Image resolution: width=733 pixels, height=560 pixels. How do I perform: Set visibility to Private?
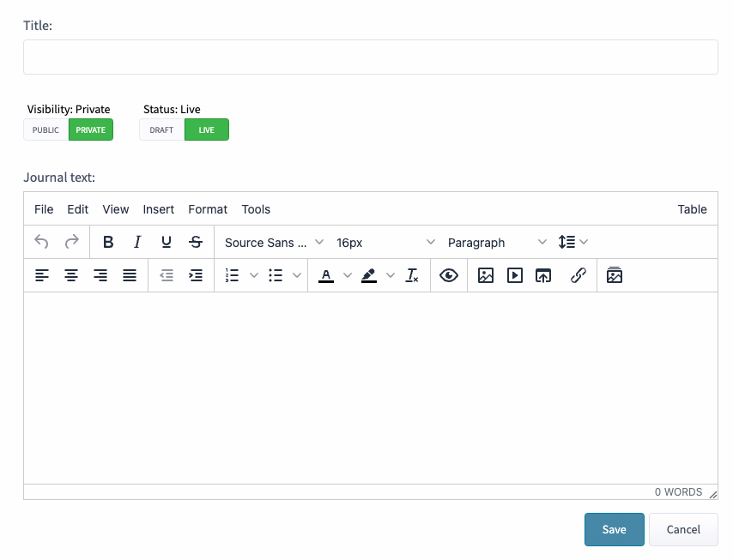91,129
